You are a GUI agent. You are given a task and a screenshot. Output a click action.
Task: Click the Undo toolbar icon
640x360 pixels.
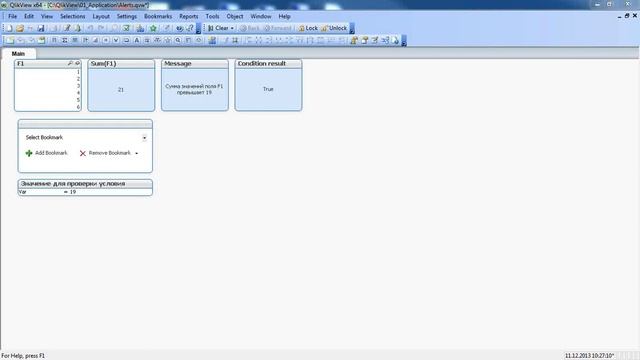[x=90, y=28]
